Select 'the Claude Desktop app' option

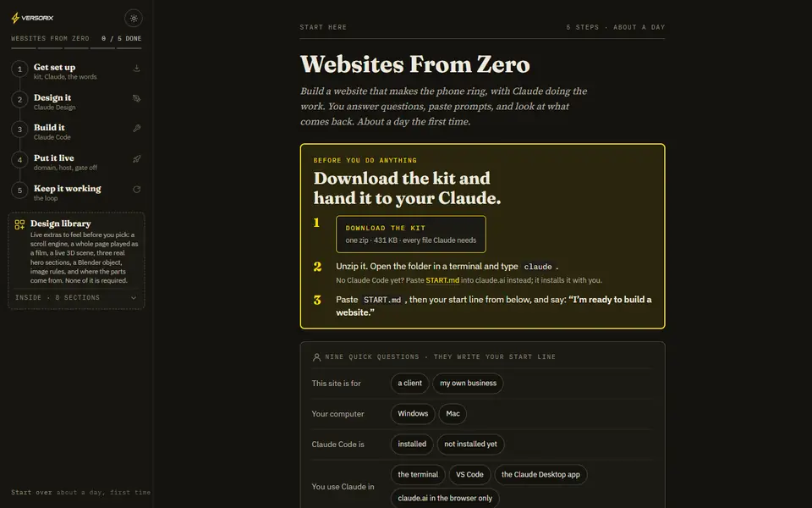[x=540, y=474]
